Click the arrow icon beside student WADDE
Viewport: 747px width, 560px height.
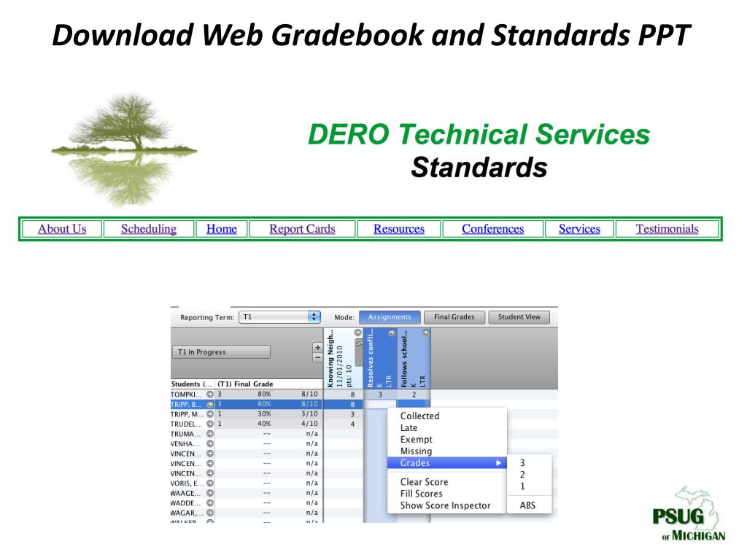click(x=210, y=503)
